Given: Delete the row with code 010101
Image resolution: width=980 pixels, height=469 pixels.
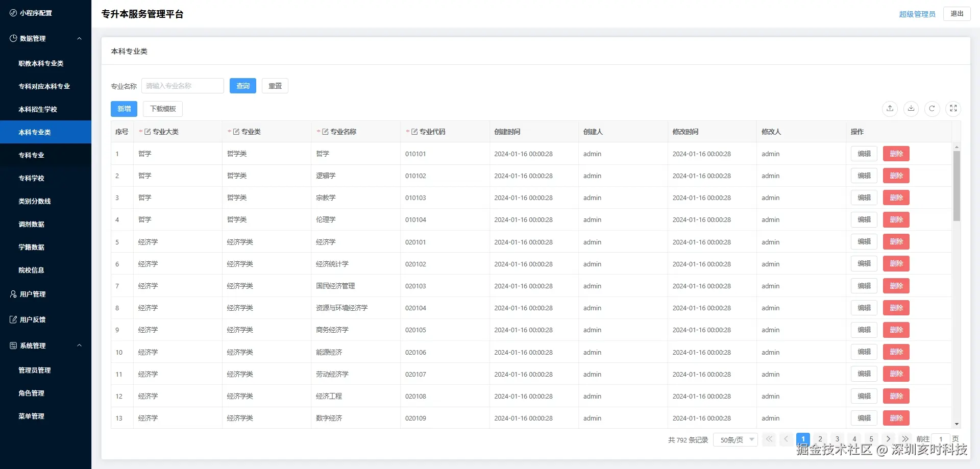Looking at the screenshot, I should point(896,154).
